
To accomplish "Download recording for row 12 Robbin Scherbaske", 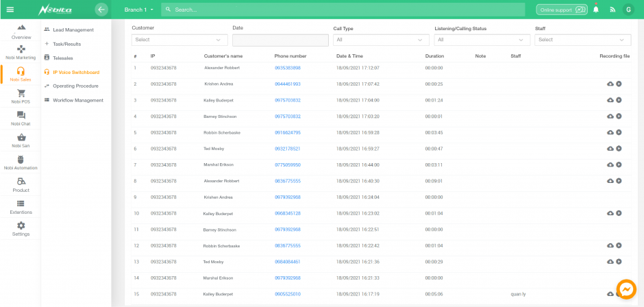I will (610, 246).
